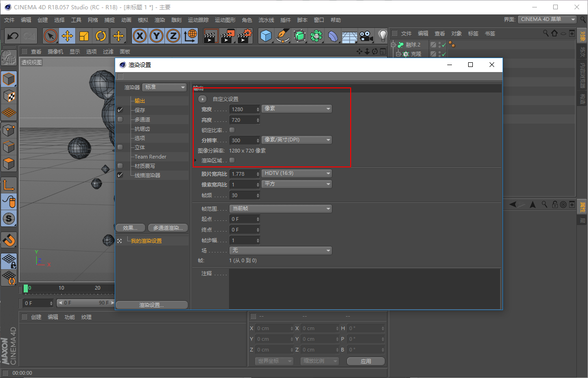Click the 注释 comment text area
588x378 pixels.
click(365, 289)
